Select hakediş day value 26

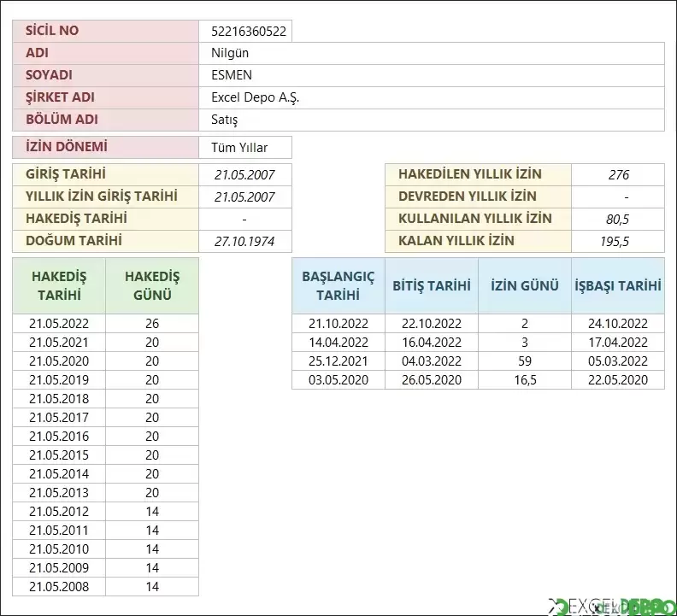point(152,323)
